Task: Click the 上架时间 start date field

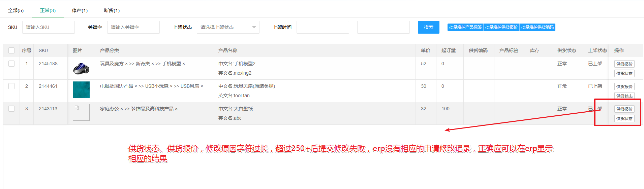Action: 323,27
